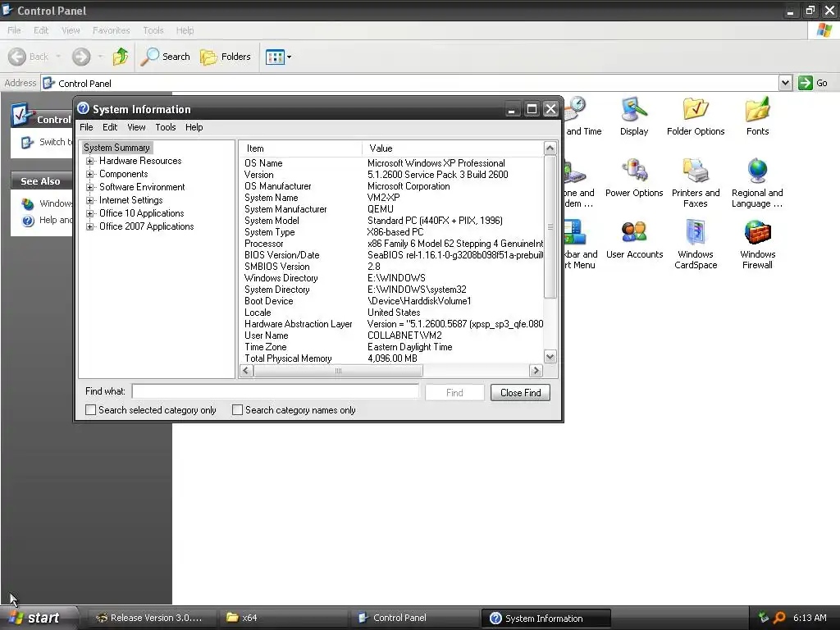
Task: Click the vertical scrollbar thumb
Action: click(550, 226)
